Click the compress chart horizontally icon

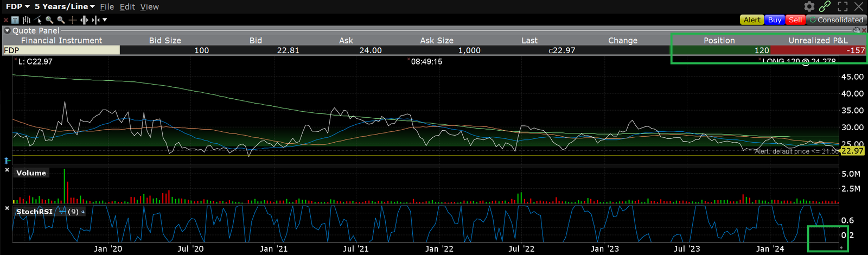coord(95,20)
